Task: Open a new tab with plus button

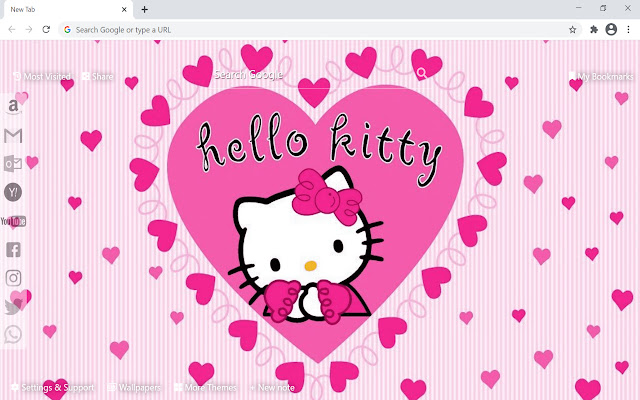Action: tap(144, 9)
